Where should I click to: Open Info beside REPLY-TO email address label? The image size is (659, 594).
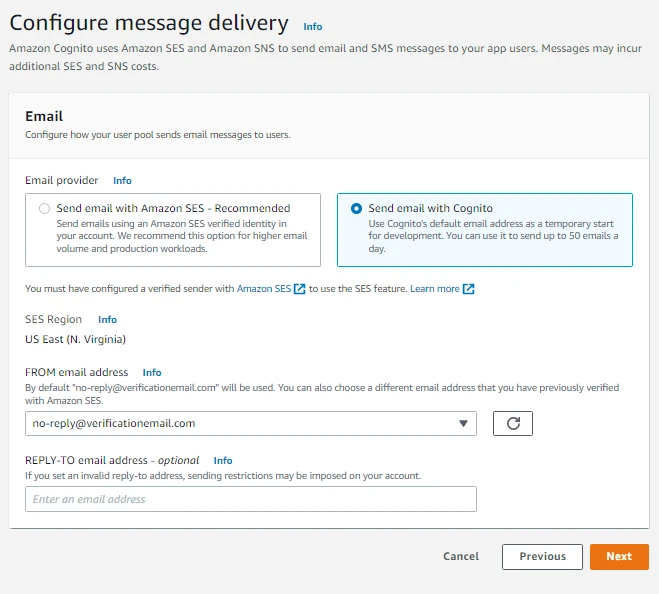(x=223, y=461)
